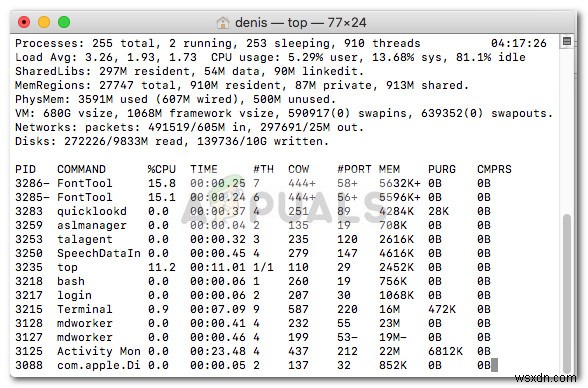Click the 'top' process name
Image resolution: width=588 pixels, height=388 pixels.
pyautogui.click(x=68, y=267)
